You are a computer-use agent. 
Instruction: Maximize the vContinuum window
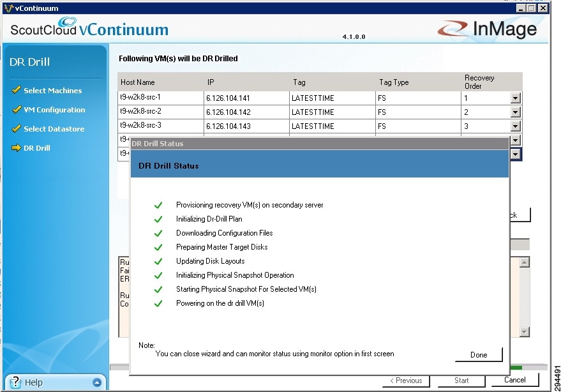[x=532, y=8]
